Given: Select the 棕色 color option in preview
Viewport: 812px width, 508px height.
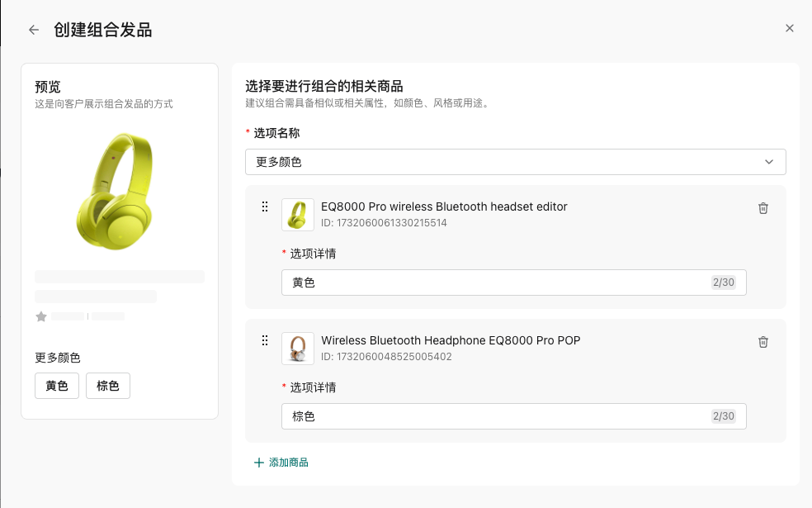Looking at the screenshot, I should pos(108,386).
